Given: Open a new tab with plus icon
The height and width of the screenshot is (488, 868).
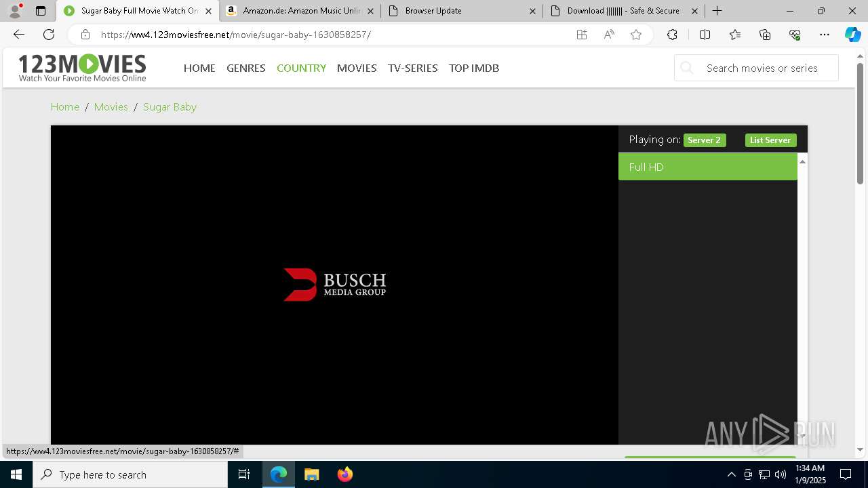Looking at the screenshot, I should point(717,11).
